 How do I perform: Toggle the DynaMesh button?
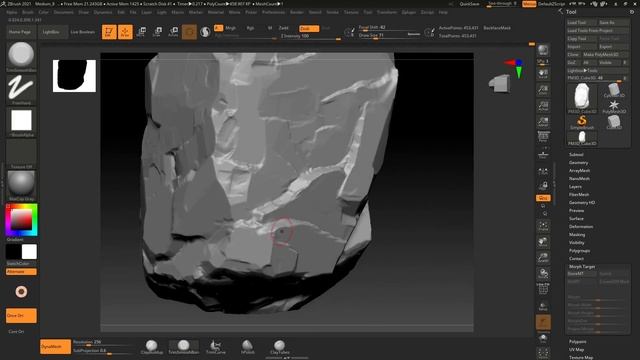coord(56,347)
